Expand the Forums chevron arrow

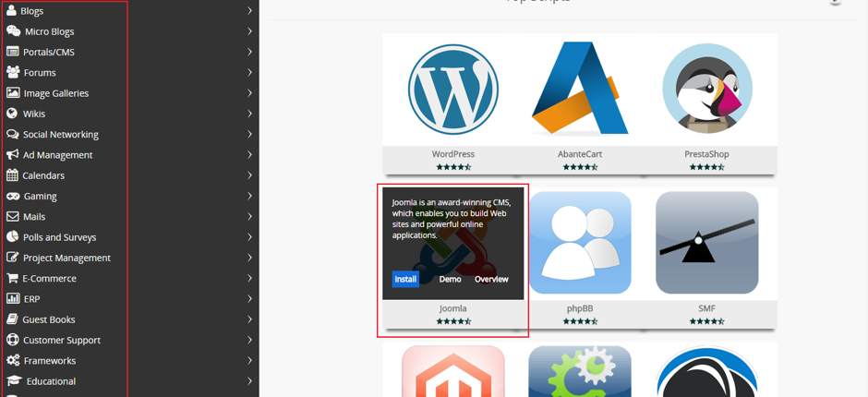click(x=249, y=72)
